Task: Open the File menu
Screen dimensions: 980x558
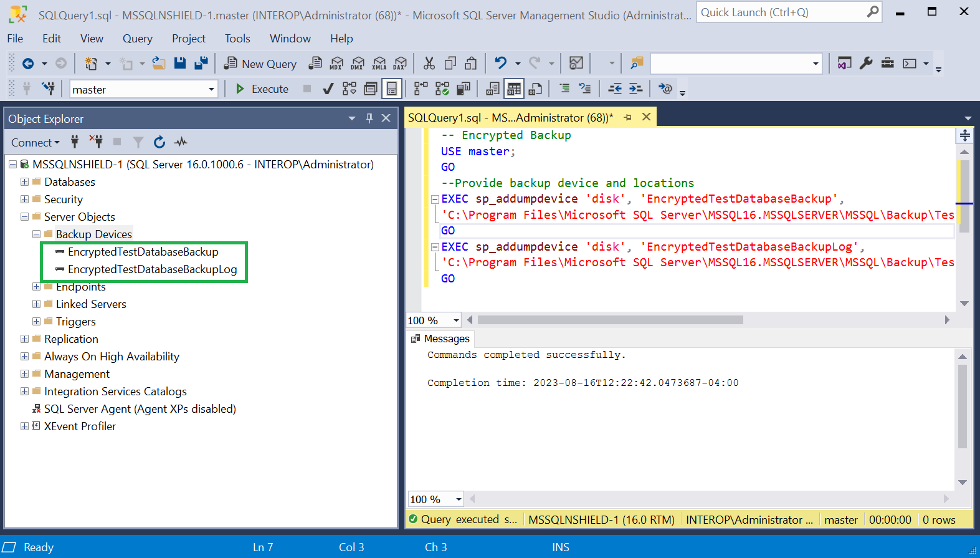Action: [x=15, y=39]
